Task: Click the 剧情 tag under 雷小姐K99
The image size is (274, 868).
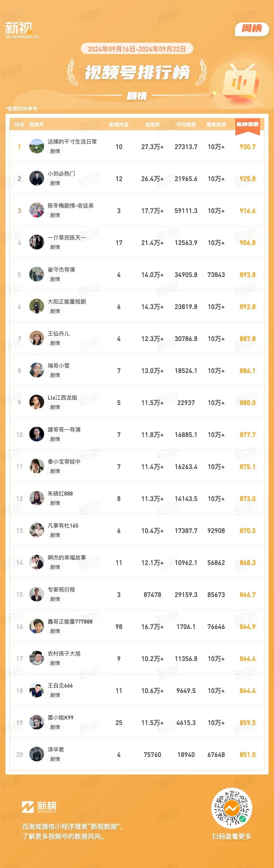Action: click(x=55, y=727)
